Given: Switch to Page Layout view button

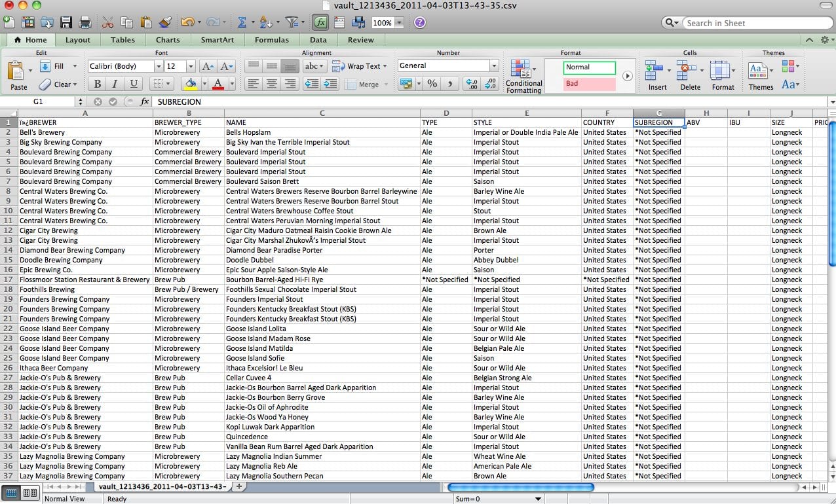Looking at the screenshot, I should pos(29,492).
